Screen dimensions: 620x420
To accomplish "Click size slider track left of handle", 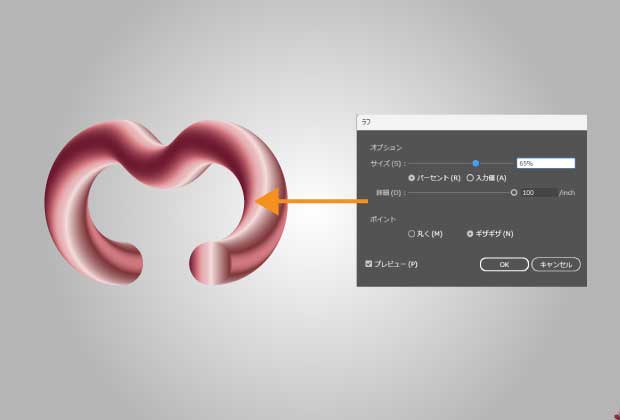I will click(440, 163).
